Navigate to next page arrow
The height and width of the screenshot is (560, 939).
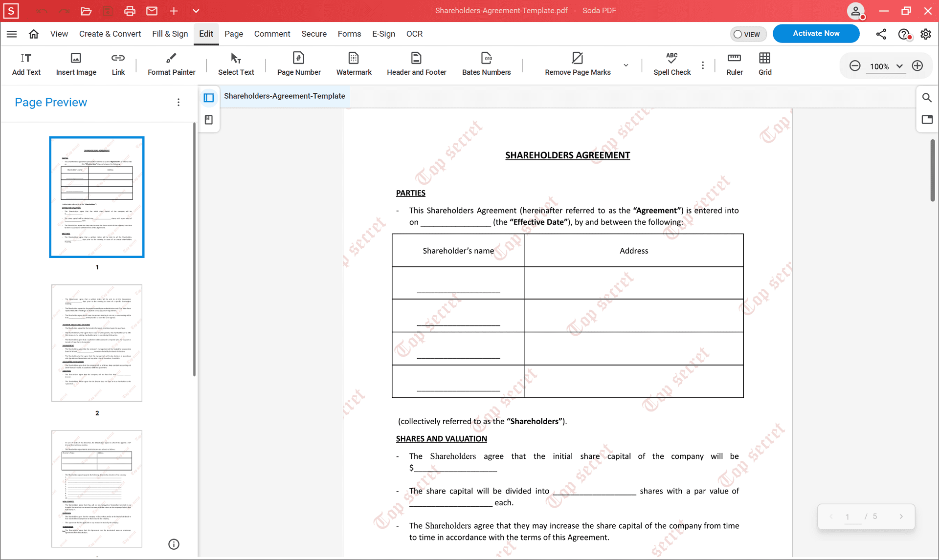(901, 516)
